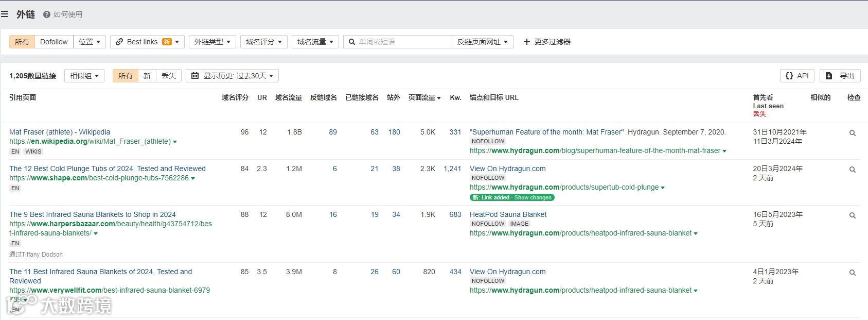Image resolution: width=868 pixels, height=320 pixels.
Task: Sort by 已链接域名 column header
Action: tap(362, 97)
